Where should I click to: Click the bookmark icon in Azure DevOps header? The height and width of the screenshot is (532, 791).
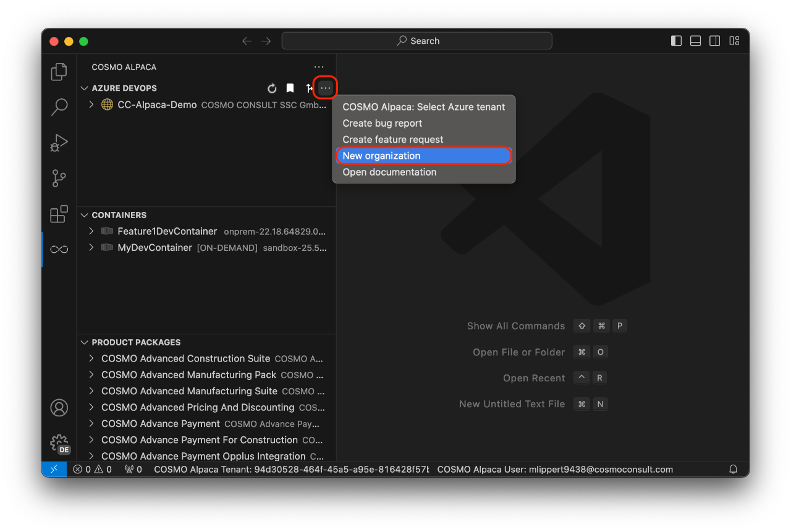pyautogui.click(x=290, y=88)
